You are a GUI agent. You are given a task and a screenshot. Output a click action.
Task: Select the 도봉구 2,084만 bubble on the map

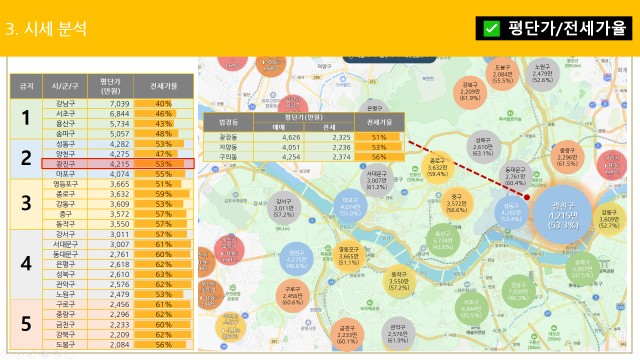502,74
